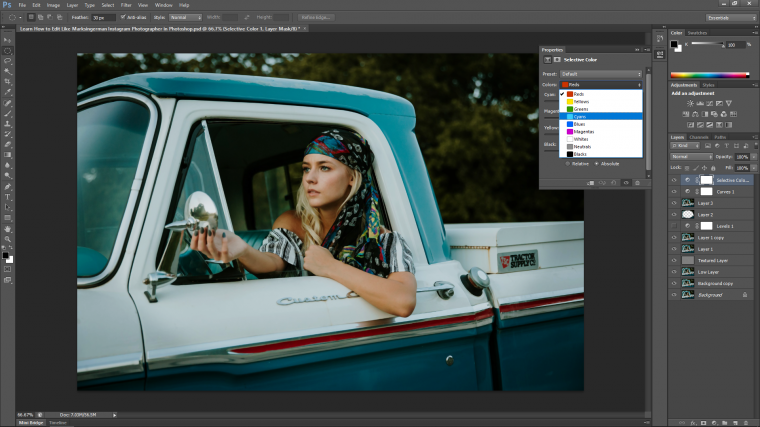Open the layer Kind filter dropdown
The height and width of the screenshot is (427, 760).
(685, 145)
